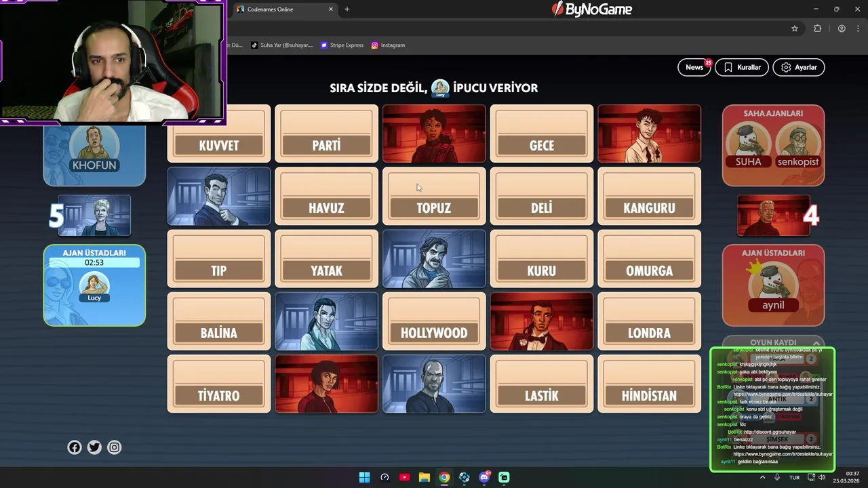Viewport: 868px width, 488px height.
Task: Show hidden system tray icons
Action: tap(762, 477)
